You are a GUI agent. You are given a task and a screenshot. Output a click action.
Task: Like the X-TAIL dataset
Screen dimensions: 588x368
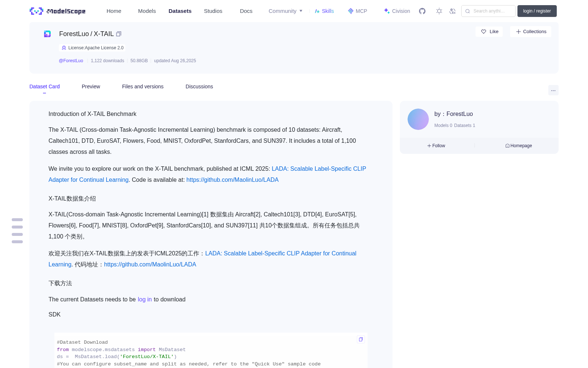click(x=490, y=32)
